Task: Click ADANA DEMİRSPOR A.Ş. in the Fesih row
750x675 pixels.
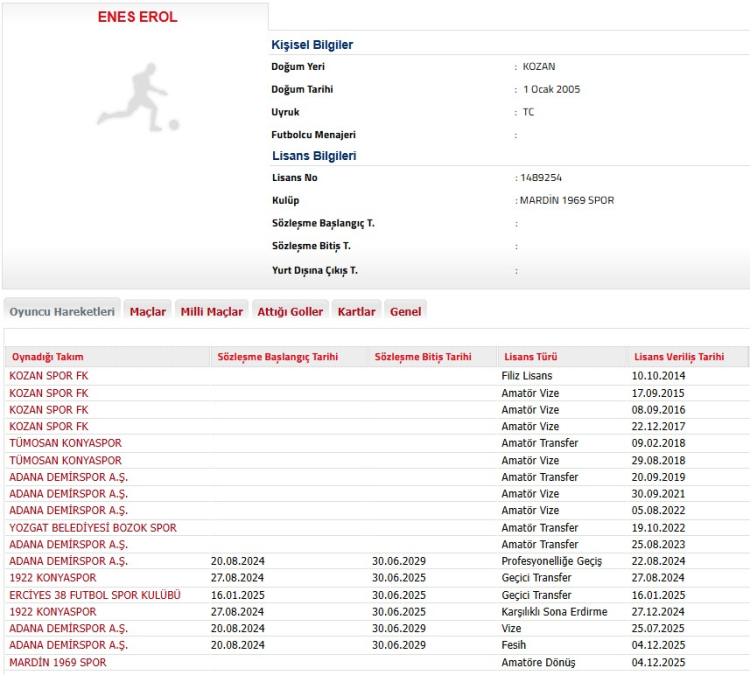Action: pyautogui.click(x=68, y=646)
